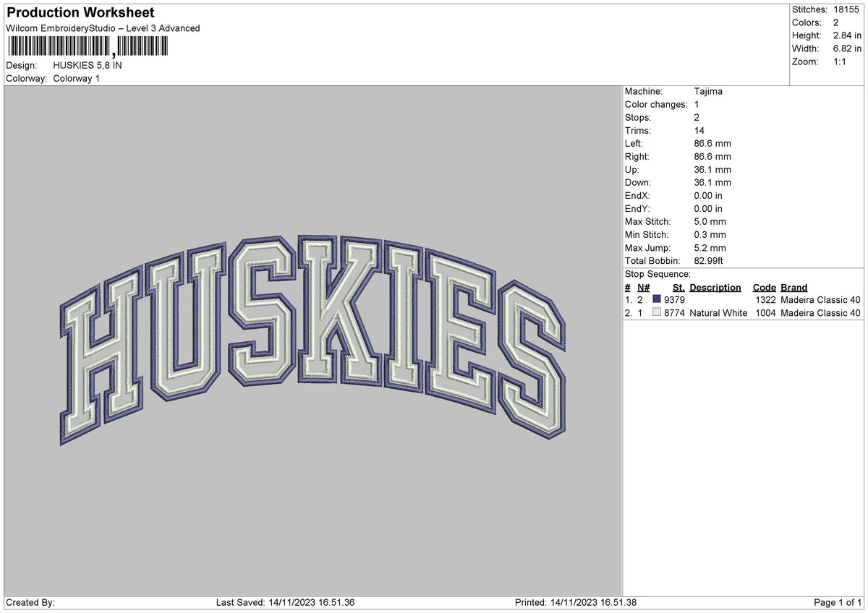Click 'Madeira Classic 40' in the 9379 row

(x=821, y=299)
